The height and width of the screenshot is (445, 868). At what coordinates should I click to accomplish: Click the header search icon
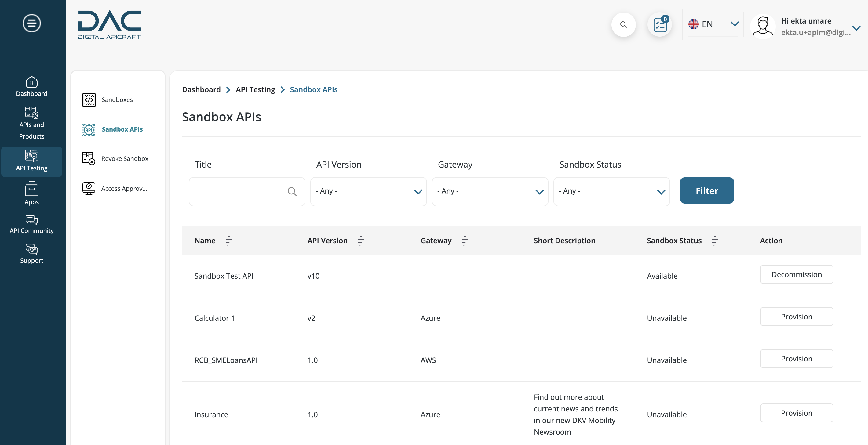click(623, 25)
